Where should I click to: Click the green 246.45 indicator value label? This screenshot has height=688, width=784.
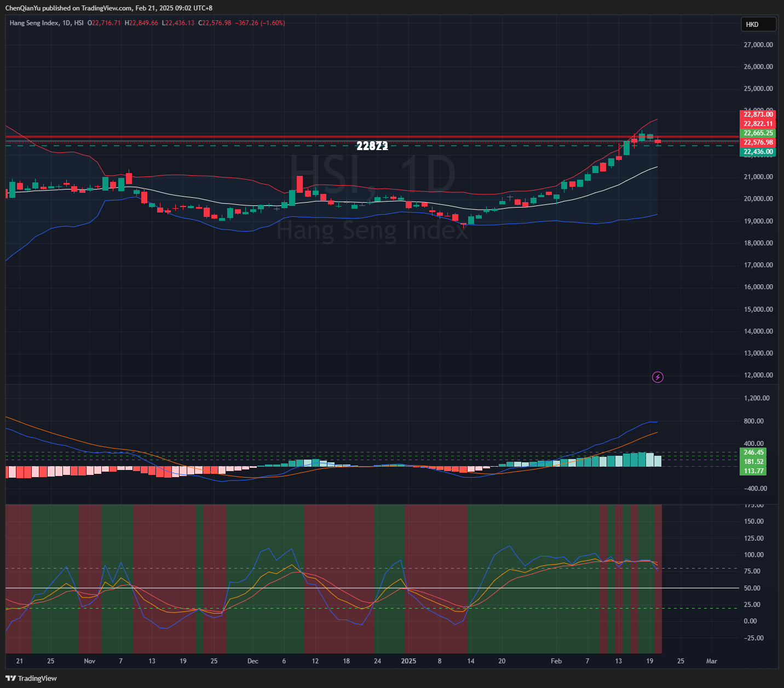tap(753, 452)
